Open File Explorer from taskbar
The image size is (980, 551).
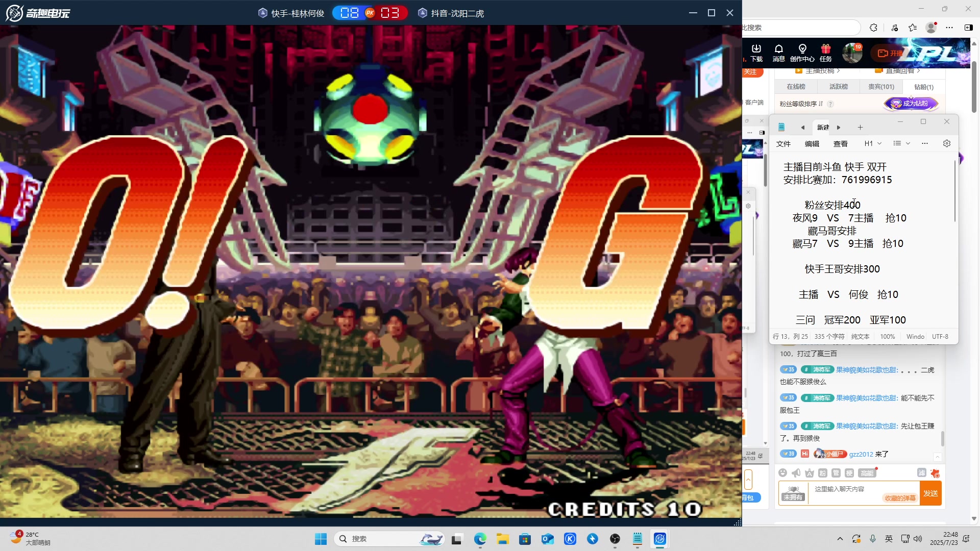[x=503, y=539]
